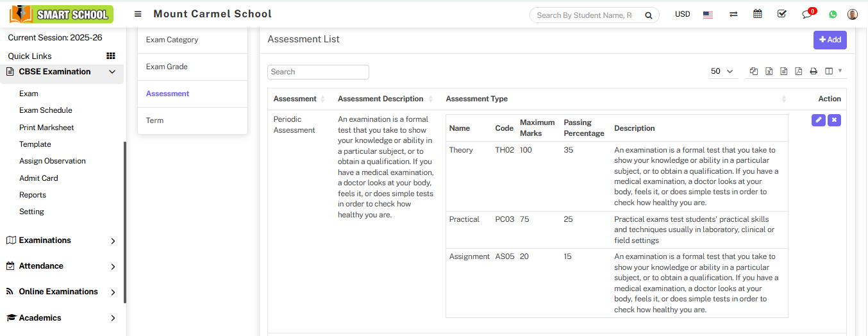Open the task checklist icon in header

(x=781, y=14)
